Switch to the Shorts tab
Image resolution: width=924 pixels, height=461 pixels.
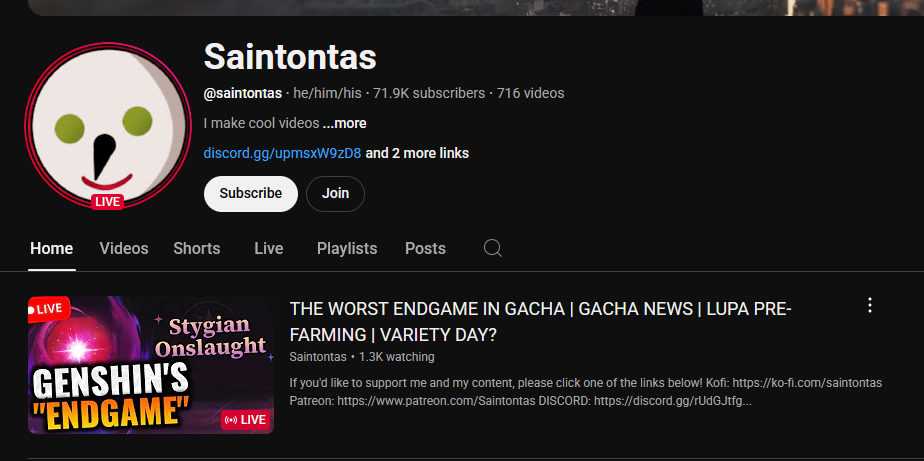click(197, 248)
